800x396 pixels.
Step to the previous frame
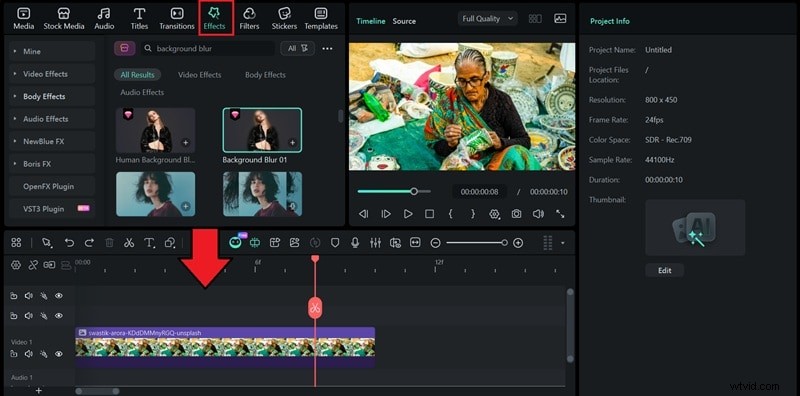click(x=363, y=214)
